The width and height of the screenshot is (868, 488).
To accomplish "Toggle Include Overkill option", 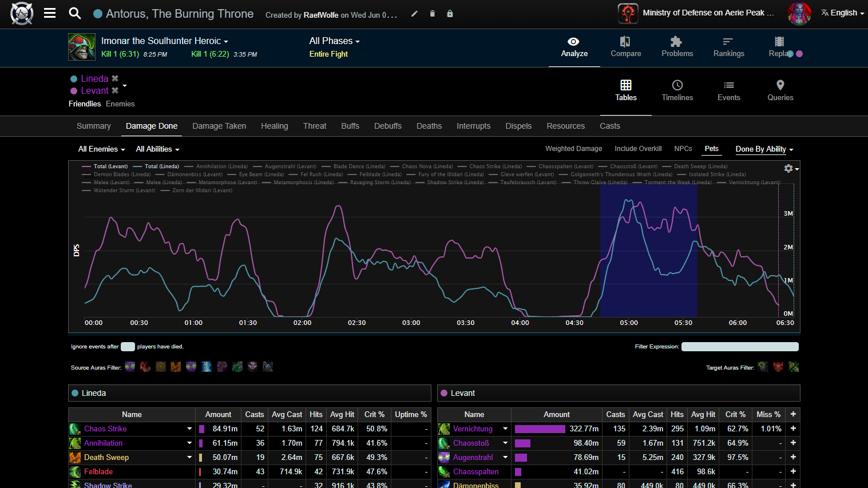I will pyautogui.click(x=638, y=149).
